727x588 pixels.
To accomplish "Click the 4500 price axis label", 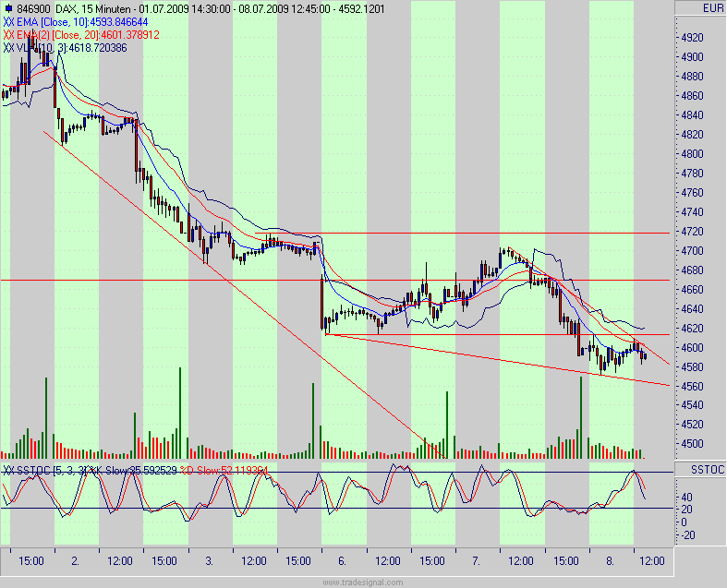I will (x=692, y=444).
